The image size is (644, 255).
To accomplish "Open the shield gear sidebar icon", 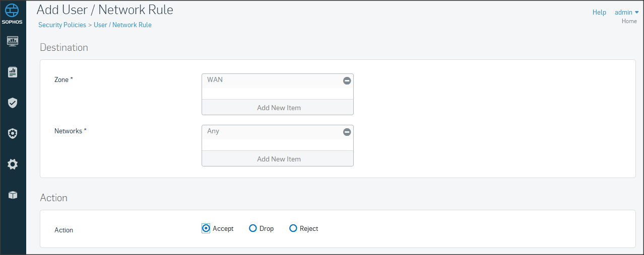I will click(13, 134).
